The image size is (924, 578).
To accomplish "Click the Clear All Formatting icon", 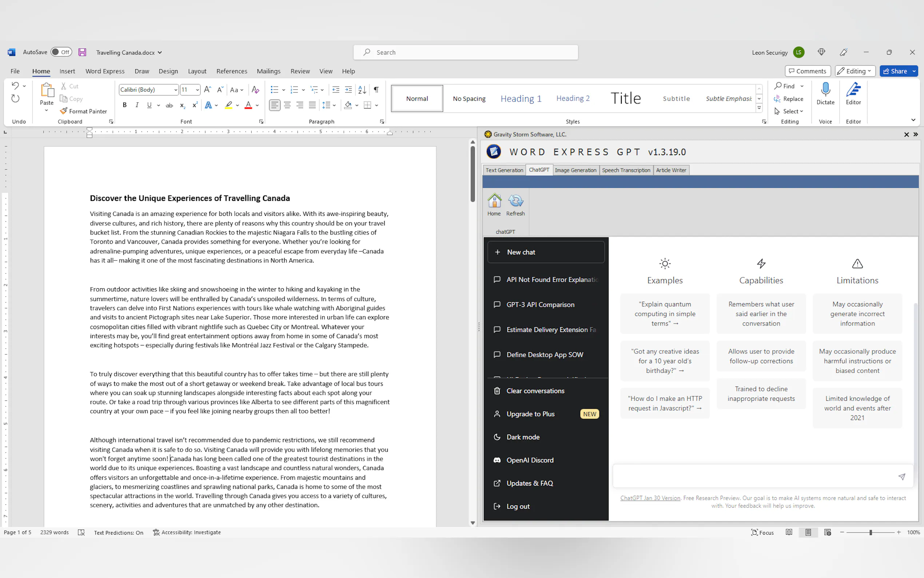I will [255, 90].
